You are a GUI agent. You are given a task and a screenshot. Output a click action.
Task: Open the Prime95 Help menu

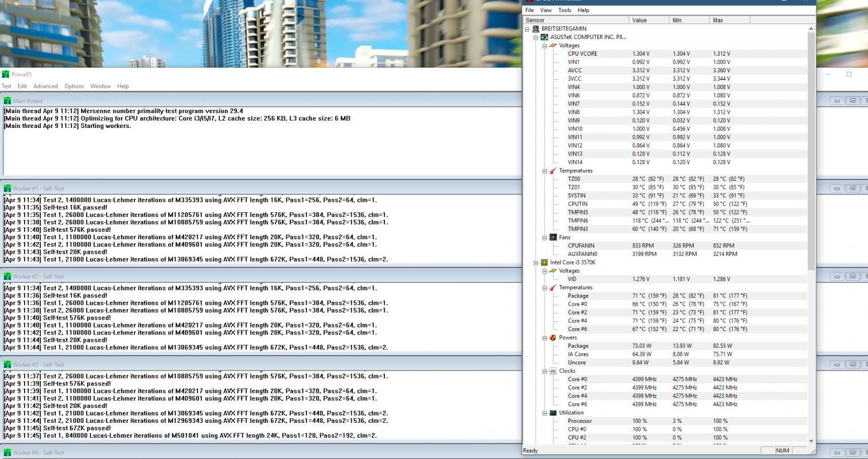[123, 86]
